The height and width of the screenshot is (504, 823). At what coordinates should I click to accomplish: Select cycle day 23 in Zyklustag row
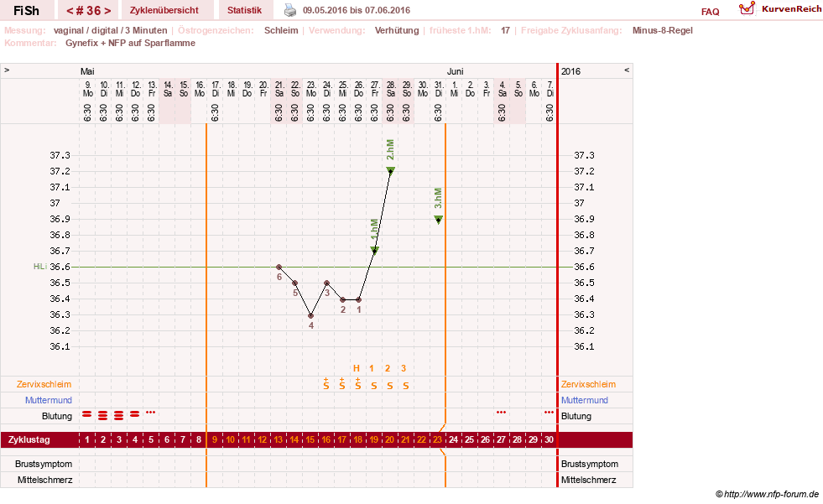(x=437, y=439)
